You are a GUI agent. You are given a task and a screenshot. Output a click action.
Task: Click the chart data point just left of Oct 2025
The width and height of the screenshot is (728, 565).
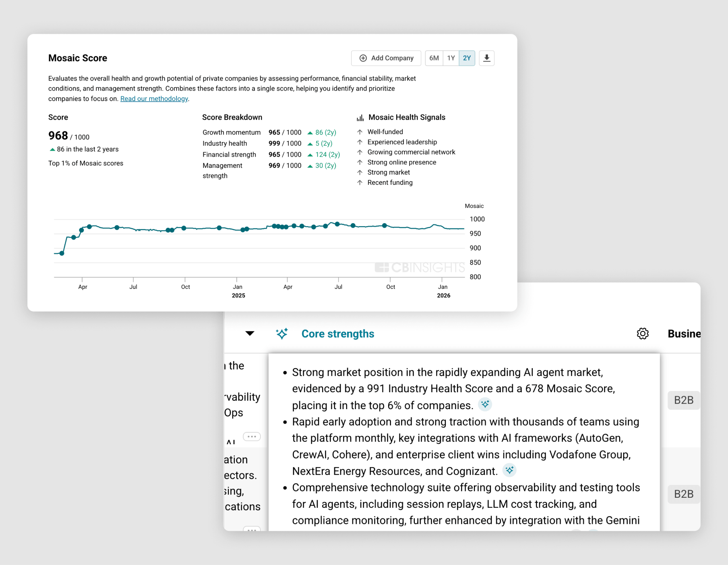(x=385, y=226)
